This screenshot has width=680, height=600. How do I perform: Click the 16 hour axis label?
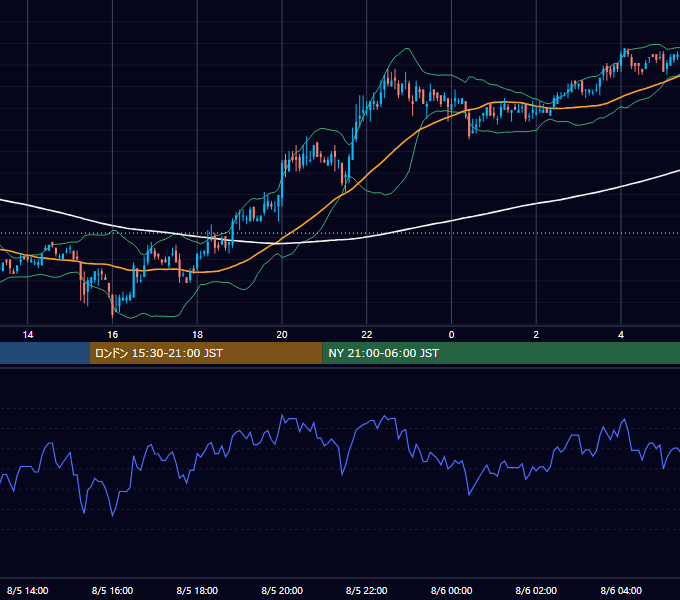pyautogui.click(x=112, y=335)
